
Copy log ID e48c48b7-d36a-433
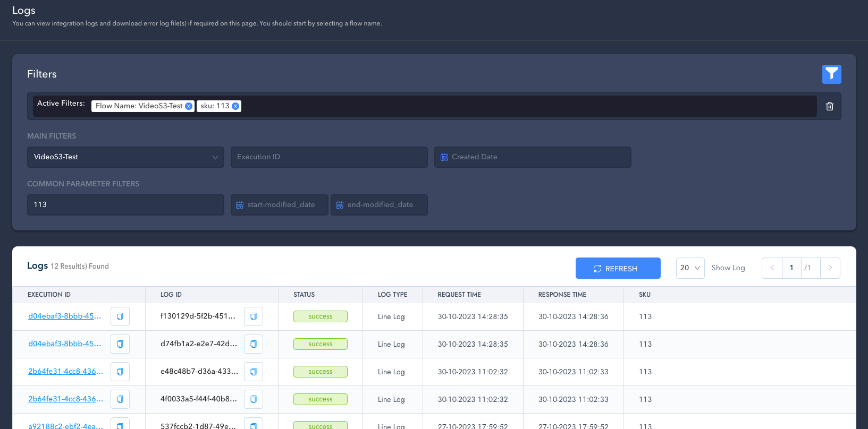254,372
